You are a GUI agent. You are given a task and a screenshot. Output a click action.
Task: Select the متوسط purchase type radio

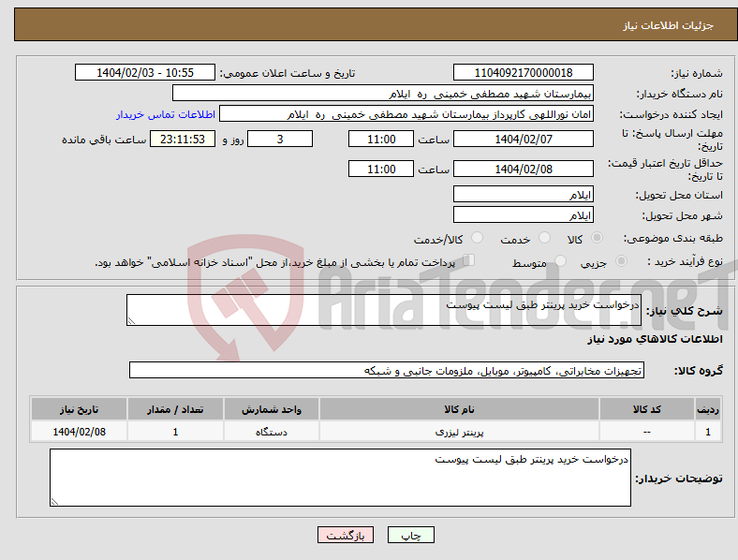point(560,260)
